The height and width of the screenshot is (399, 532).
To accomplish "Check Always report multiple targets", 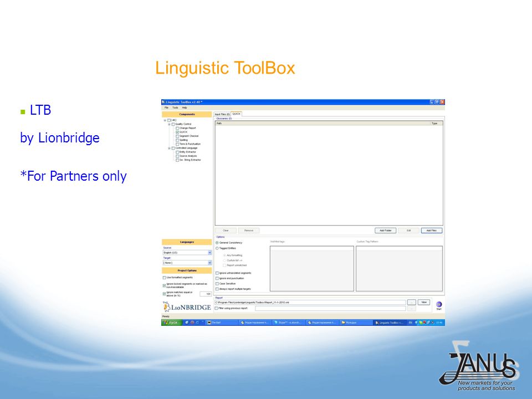I will (217, 289).
